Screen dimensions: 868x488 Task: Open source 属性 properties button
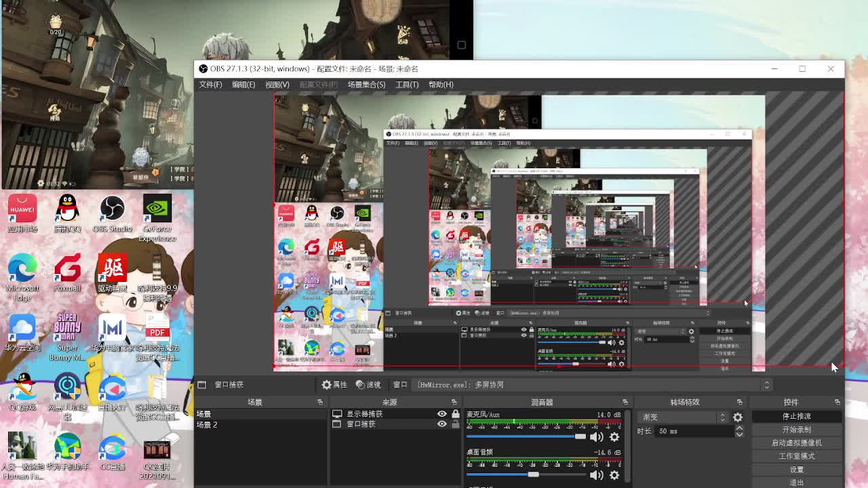334,384
